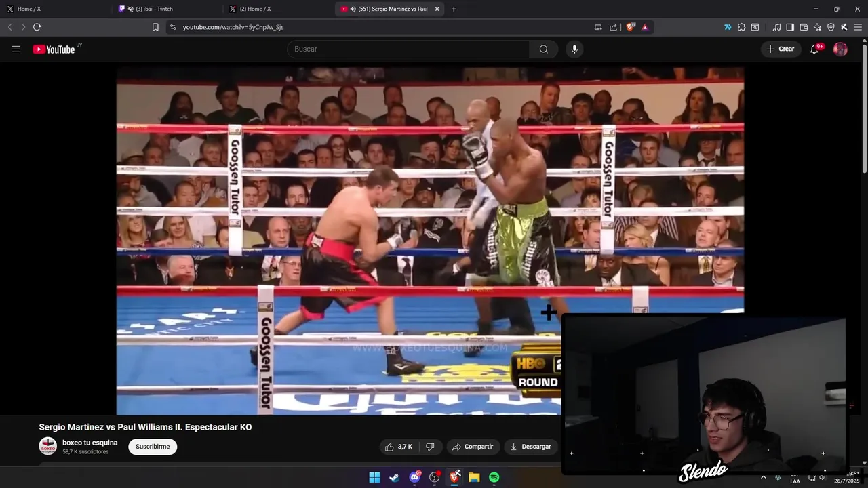
Task: Open Brave Wallet icon
Action: (804, 27)
